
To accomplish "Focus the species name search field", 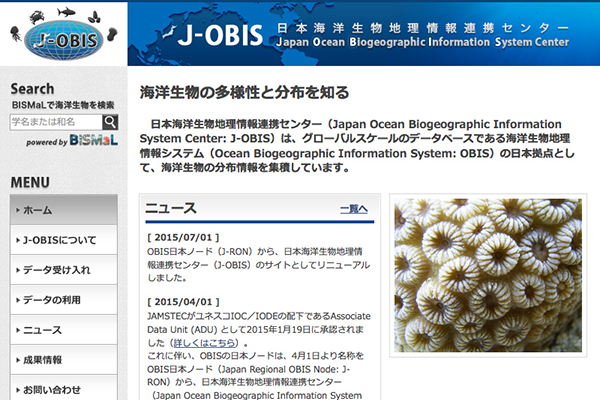I will (x=56, y=122).
